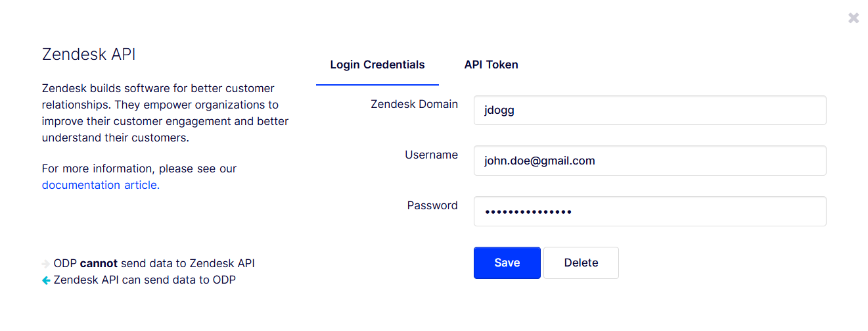Click the Password label text

(x=432, y=205)
